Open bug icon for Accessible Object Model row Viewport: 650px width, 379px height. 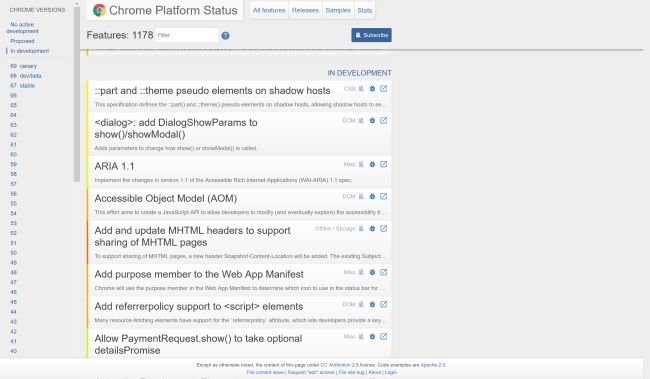pos(372,197)
